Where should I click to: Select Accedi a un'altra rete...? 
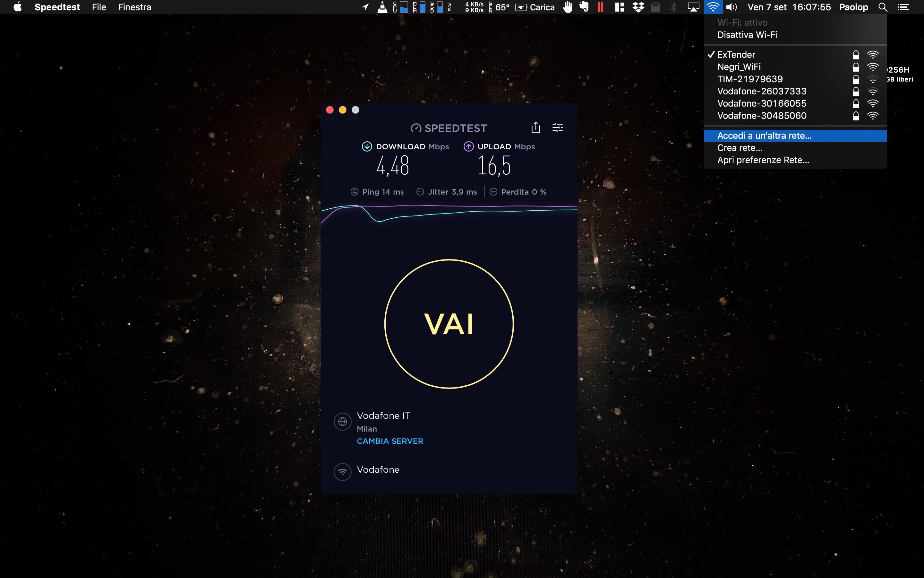pyautogui.click(x=795, y=136)
